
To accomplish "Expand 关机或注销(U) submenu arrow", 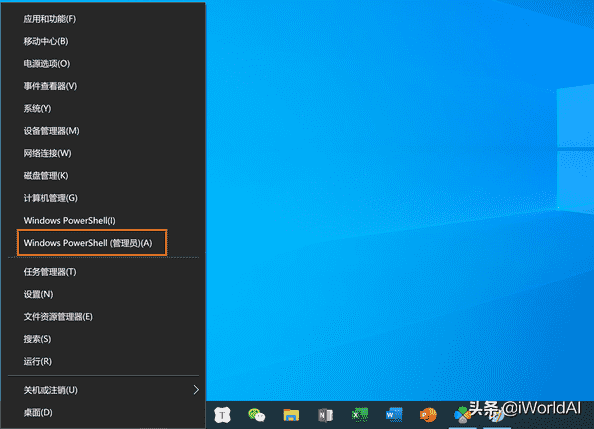I will 196,390.
